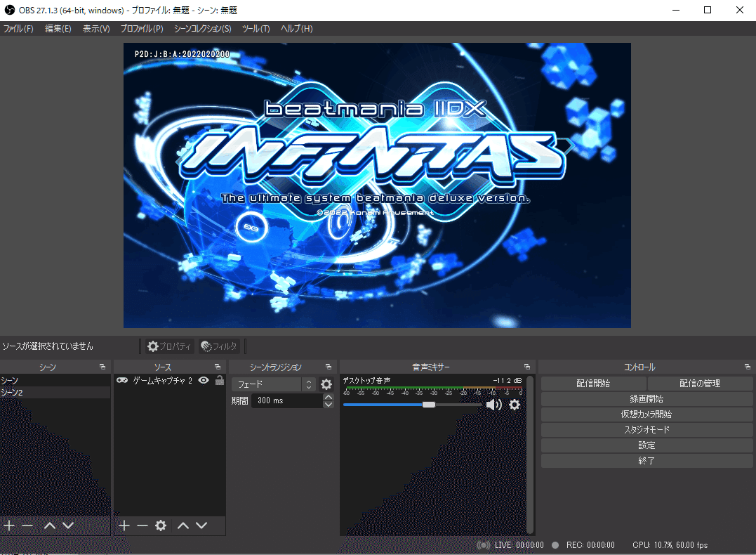Viewport: 756px width, 555px height.
Task: Add a new scene with the plus icon
Action: (9, 525)
